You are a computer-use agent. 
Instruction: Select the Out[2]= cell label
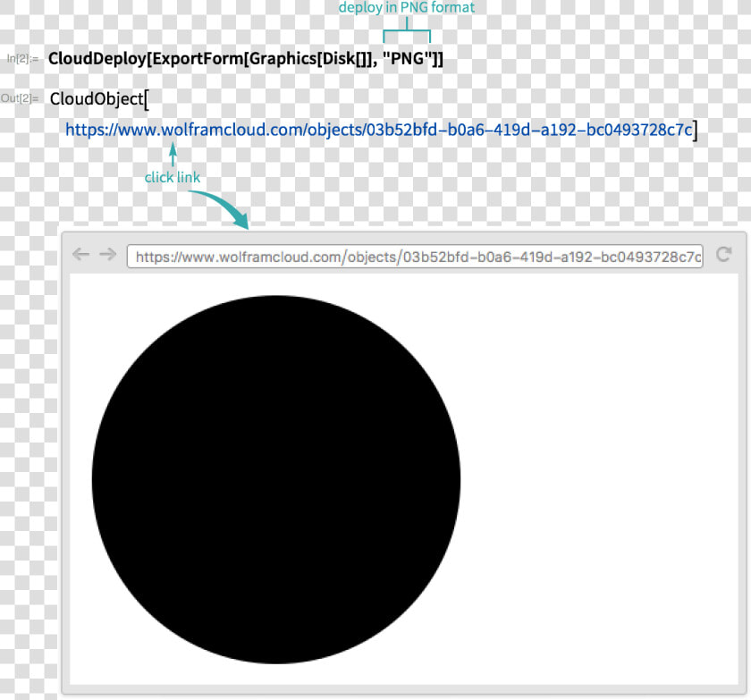[20, 98]
